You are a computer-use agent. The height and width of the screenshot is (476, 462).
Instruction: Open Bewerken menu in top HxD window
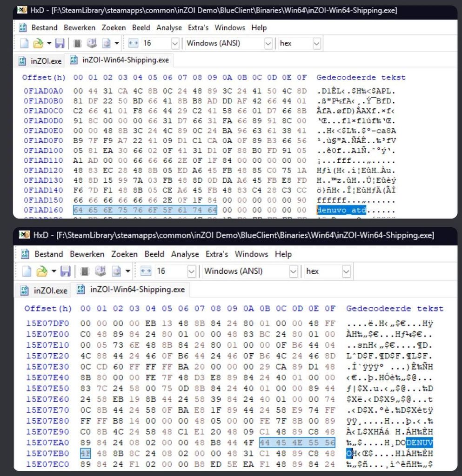pos(80,27)
